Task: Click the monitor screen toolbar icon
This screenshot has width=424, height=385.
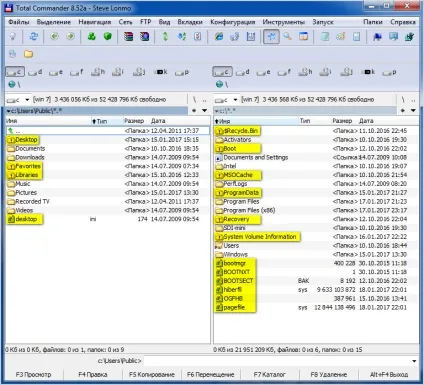Action: click(393, 36)
